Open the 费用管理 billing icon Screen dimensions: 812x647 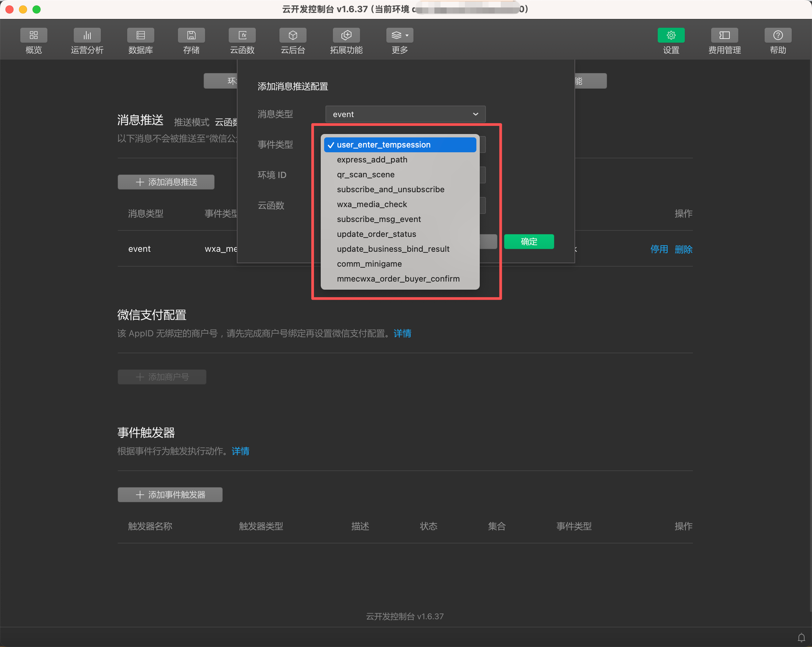[x=724, y=36]
